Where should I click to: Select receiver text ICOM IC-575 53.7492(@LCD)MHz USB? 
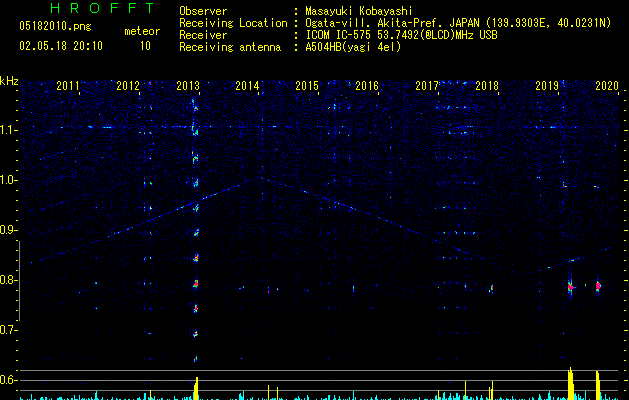[401, 35]
